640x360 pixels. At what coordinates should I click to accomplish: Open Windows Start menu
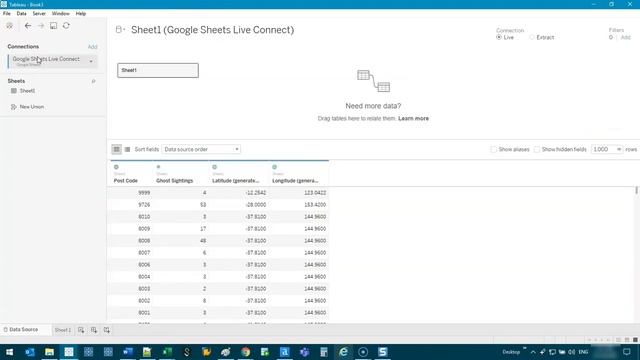pos(9,352)
